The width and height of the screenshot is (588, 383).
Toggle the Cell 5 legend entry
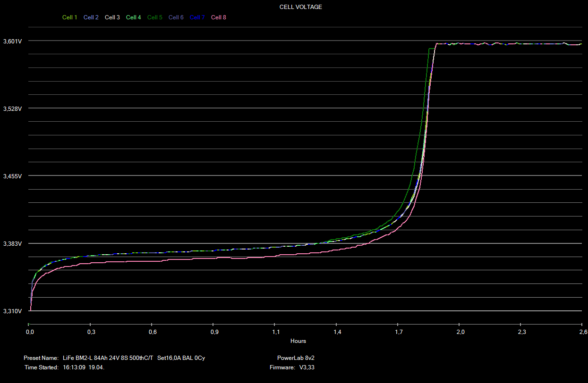(154, 17)
